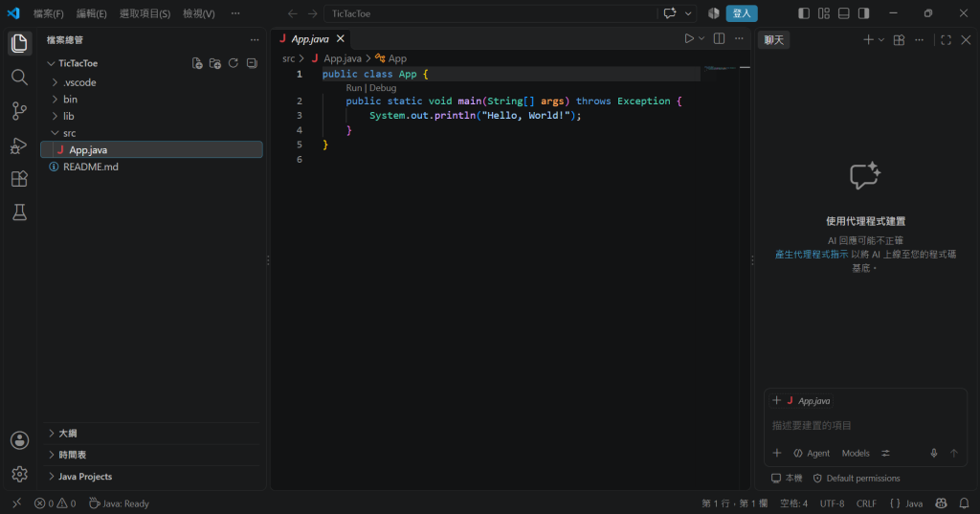The image size is (980, 514).
Task: Select the App.java editor tab
Action: 310,39
